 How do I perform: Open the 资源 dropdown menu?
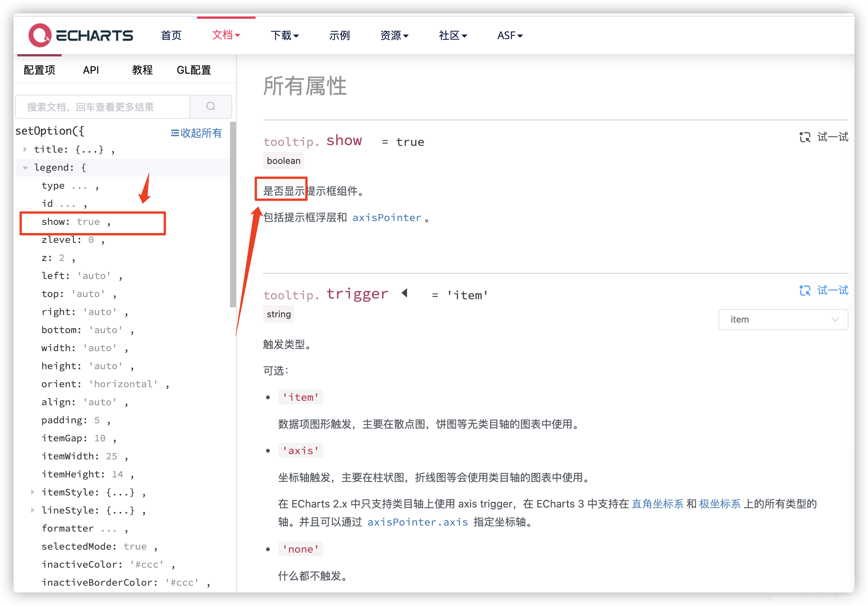[394, 35]
